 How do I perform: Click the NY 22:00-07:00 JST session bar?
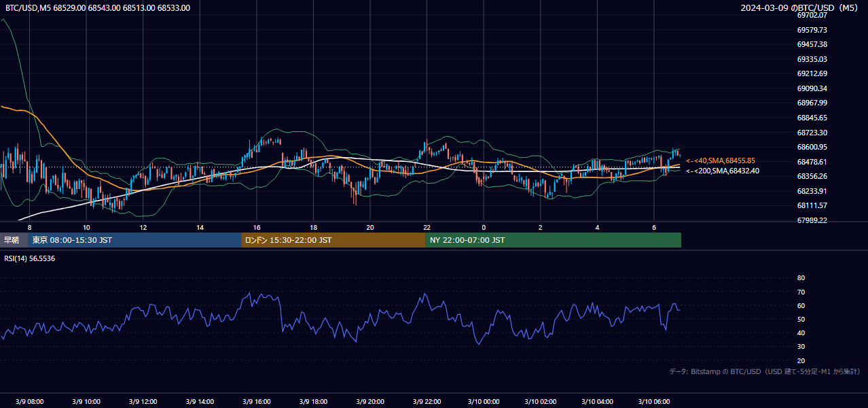click(554, 240)
